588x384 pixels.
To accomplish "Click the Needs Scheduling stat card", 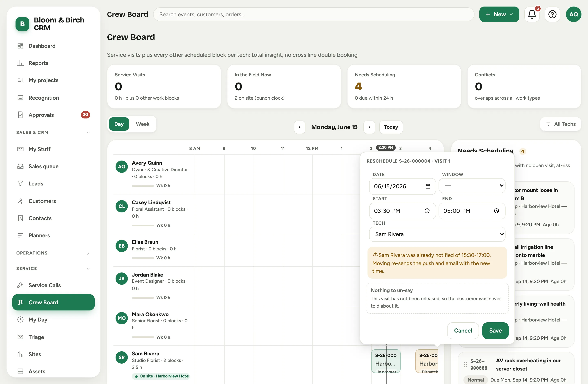I will point(404,86).
